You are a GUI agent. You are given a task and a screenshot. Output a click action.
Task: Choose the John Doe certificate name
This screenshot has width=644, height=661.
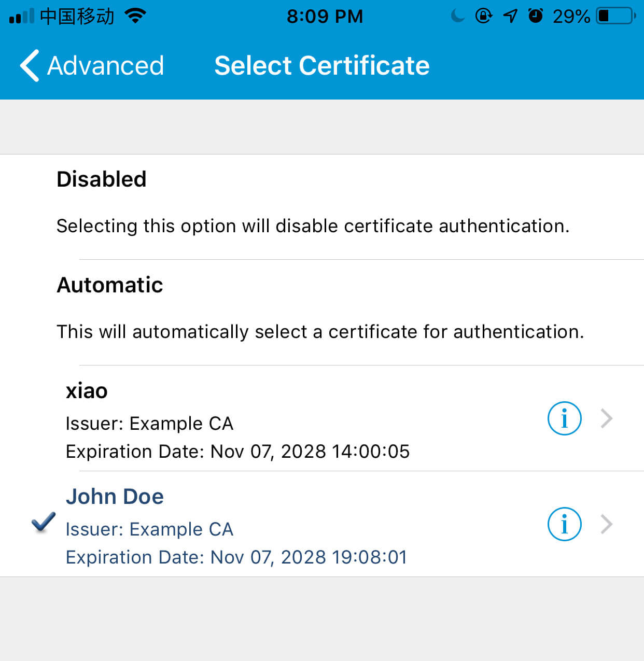click(115, 497)
